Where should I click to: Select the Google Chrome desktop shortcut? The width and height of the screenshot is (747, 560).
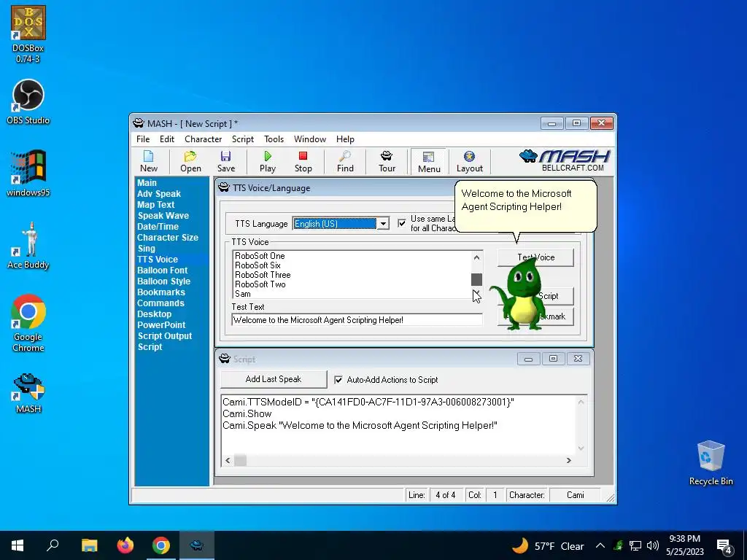click(x=28, y=323)
